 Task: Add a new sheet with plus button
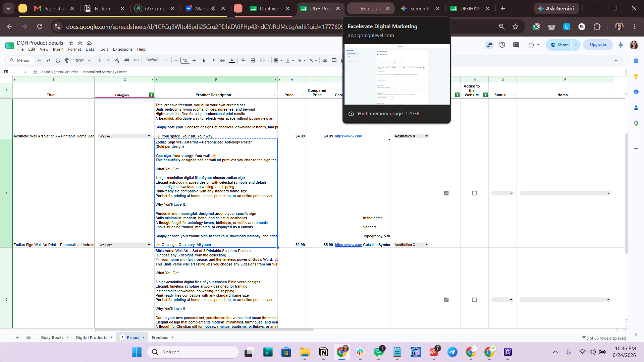[17, 337]
